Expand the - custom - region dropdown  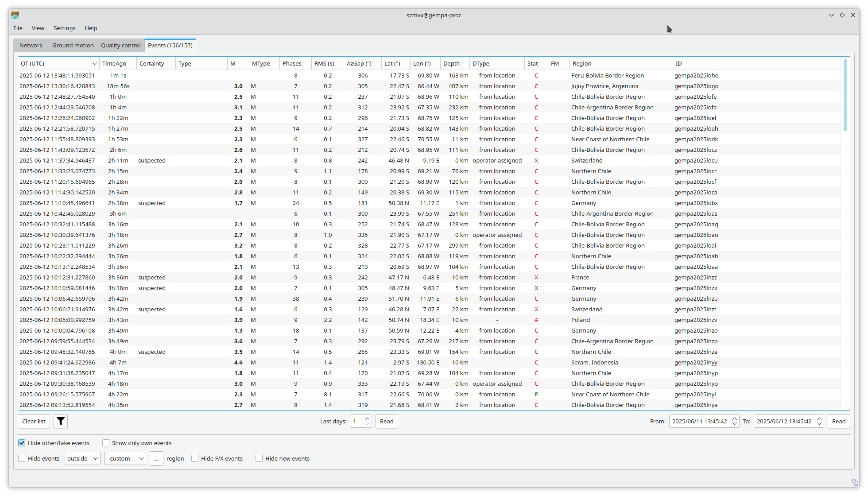(125, 458)
